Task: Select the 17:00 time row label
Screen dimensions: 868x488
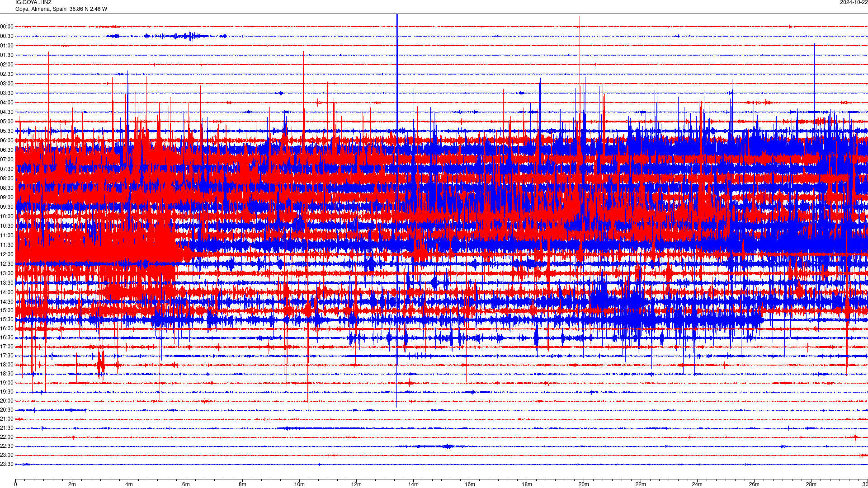Action: [7, 347]
